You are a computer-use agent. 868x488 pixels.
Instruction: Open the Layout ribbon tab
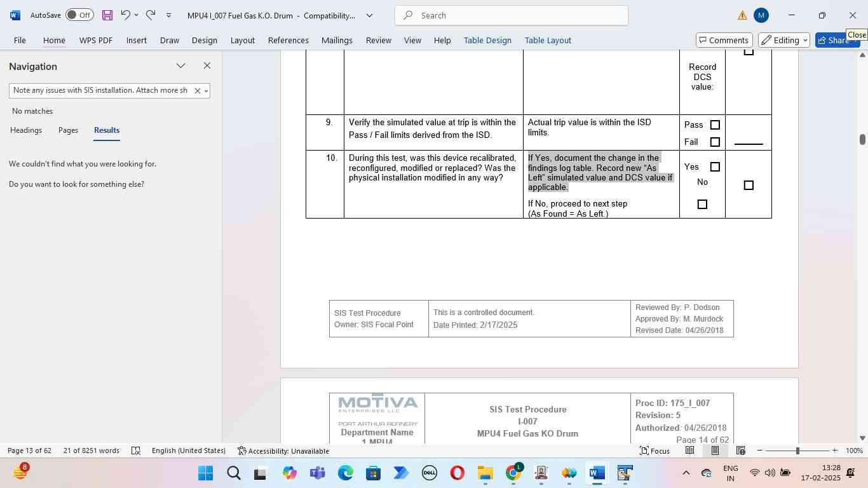(242, 40)
